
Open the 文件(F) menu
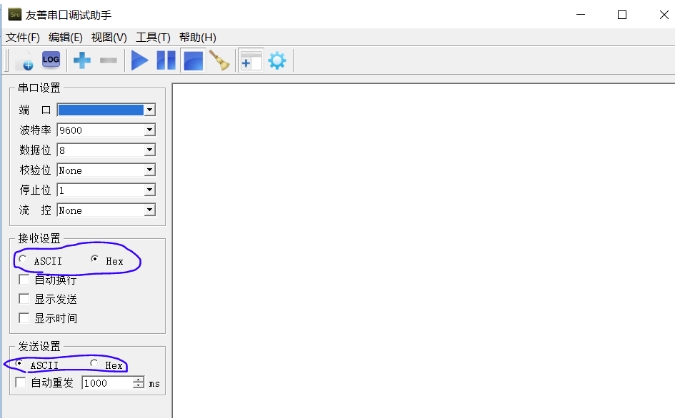(22, 38)
